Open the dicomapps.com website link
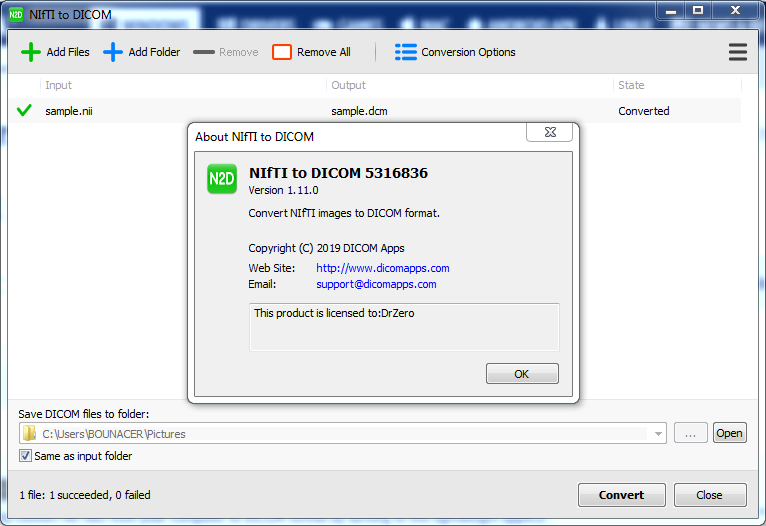Viewport: 766px width, 526px height. 383,268
